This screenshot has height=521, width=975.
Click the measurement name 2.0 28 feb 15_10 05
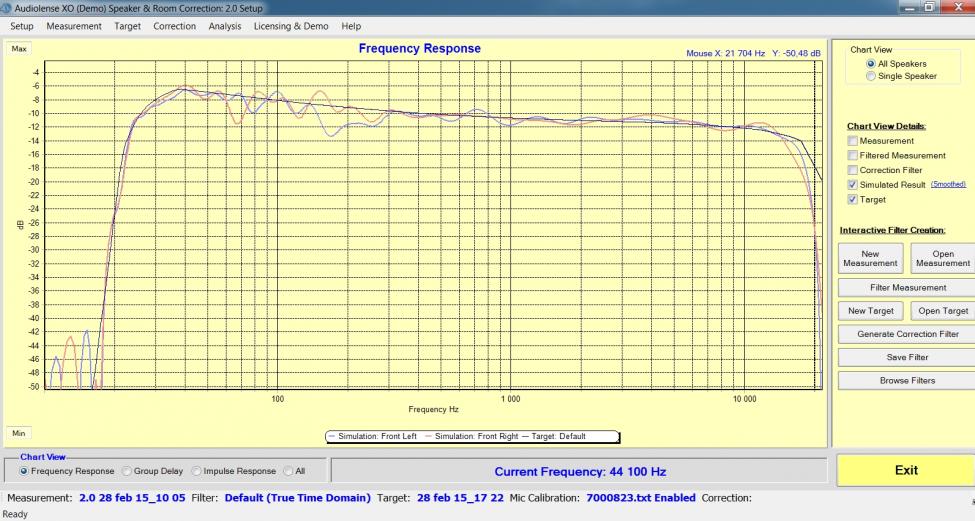point(132,497)
